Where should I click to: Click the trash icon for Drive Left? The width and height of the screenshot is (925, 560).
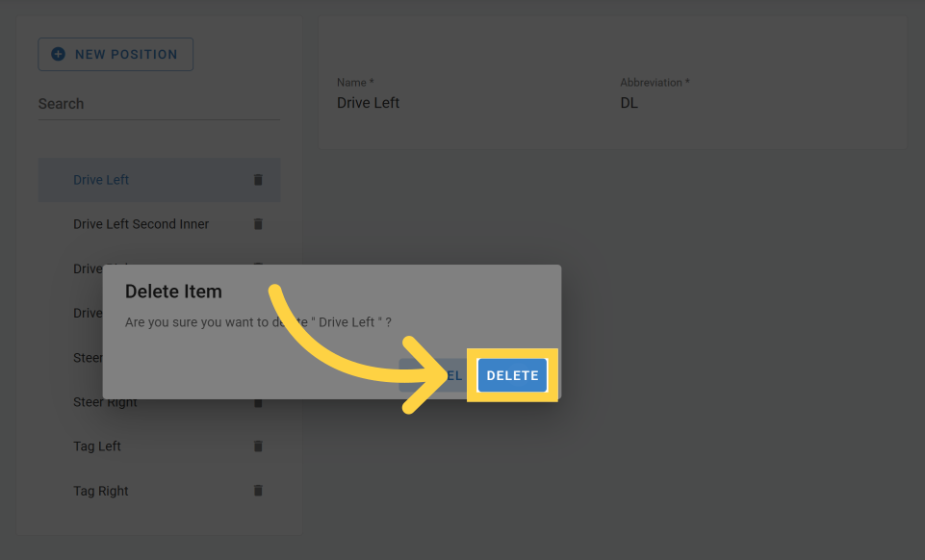tap(258, 180)
